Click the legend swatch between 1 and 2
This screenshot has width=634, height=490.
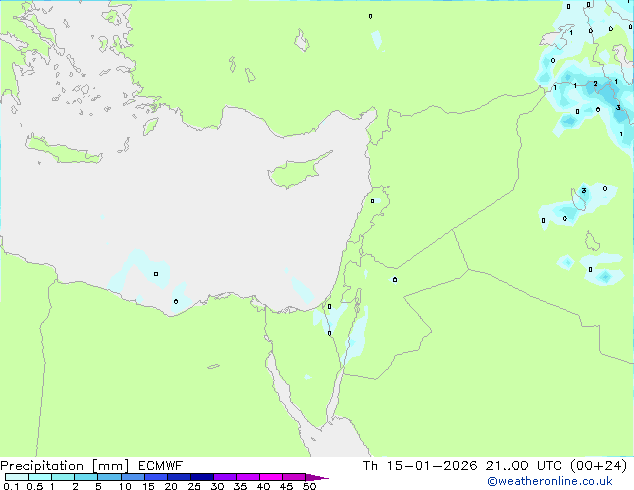63,477
